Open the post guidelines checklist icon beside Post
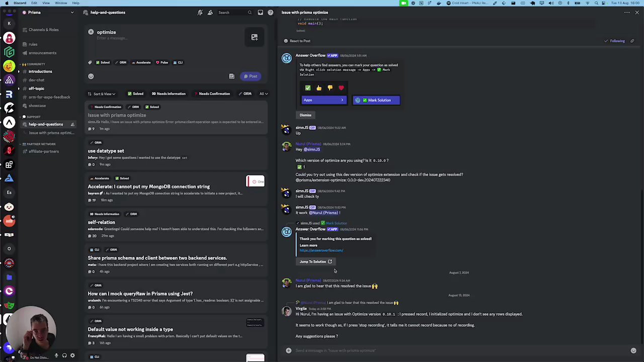644x362 pixels. [231, 76]
